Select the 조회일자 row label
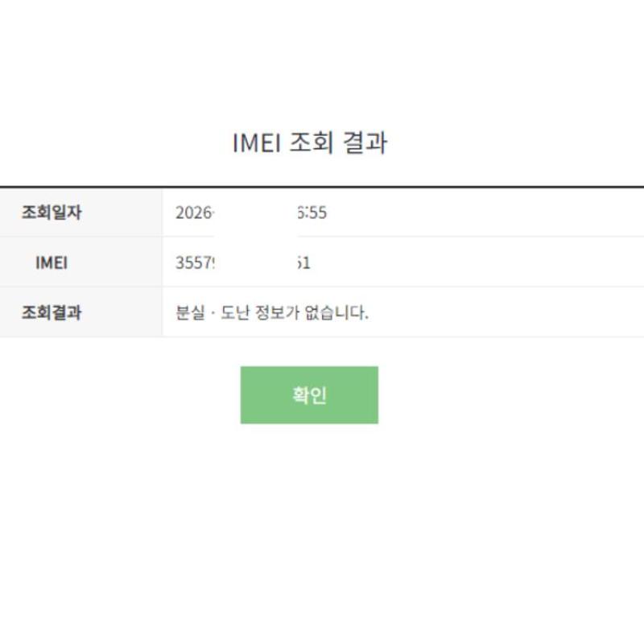Viewport: 644px width, 644px height. pyautogui.click(x=52, y=213)
